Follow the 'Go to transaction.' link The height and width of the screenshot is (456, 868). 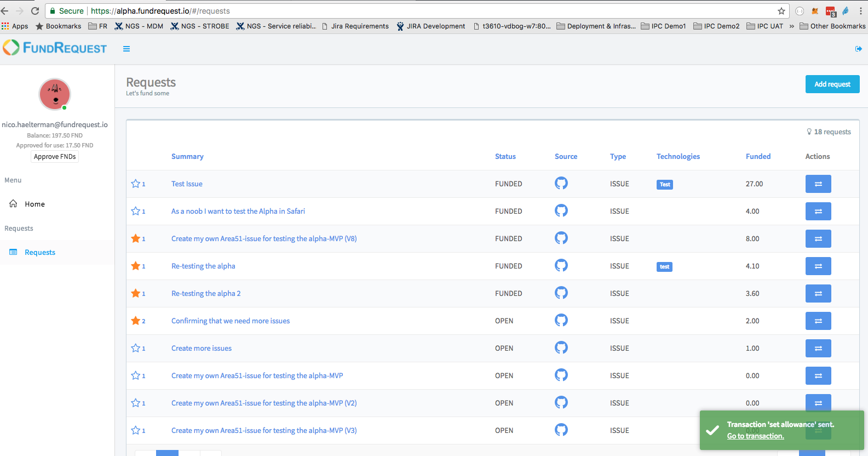(x=755, y=436)
